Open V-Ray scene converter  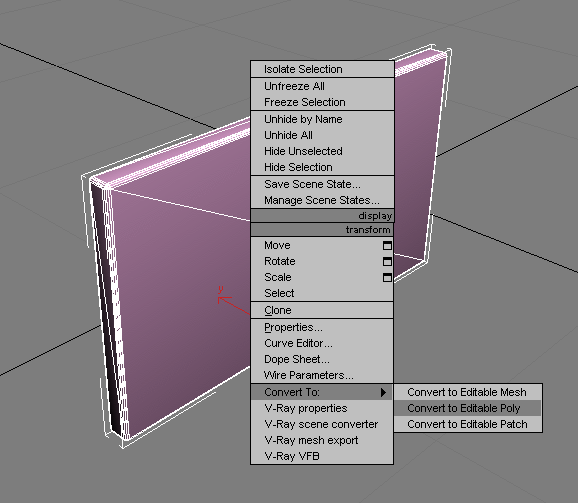click(322, 424)
